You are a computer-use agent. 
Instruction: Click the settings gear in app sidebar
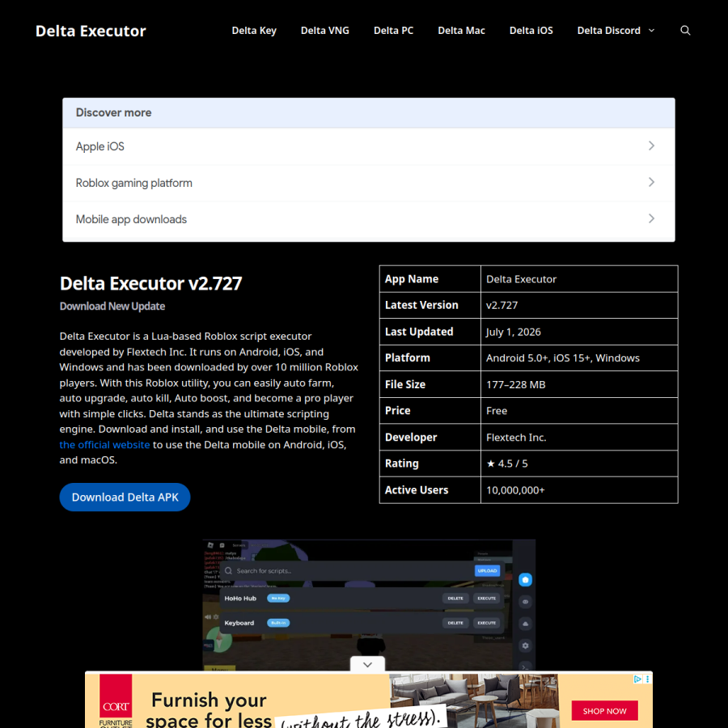[525, 645]
